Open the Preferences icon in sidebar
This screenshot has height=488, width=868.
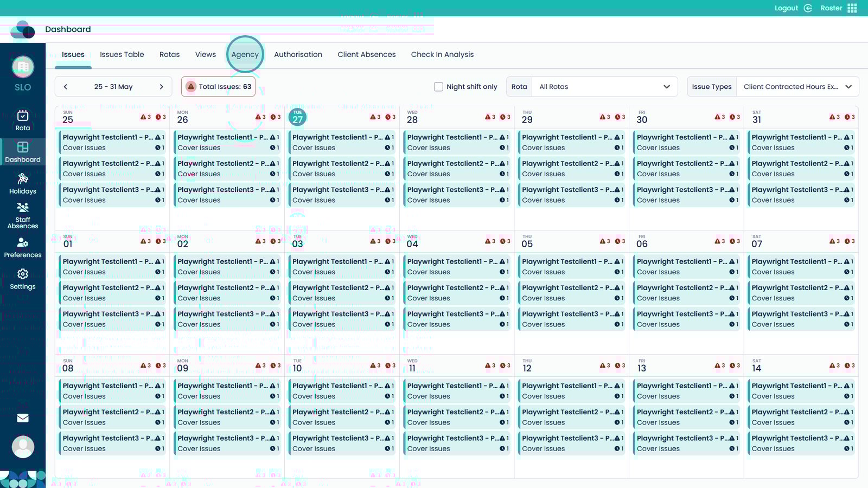point(23,242)
